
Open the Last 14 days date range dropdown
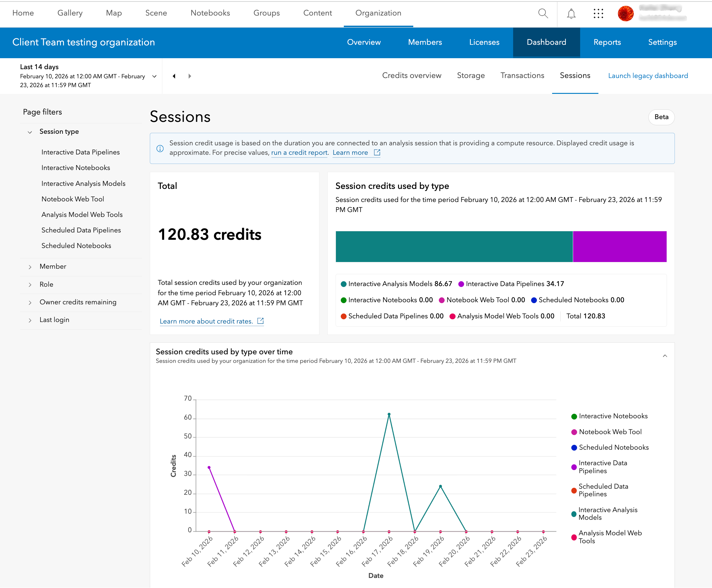pyautogui.click(x=154, y=76)
